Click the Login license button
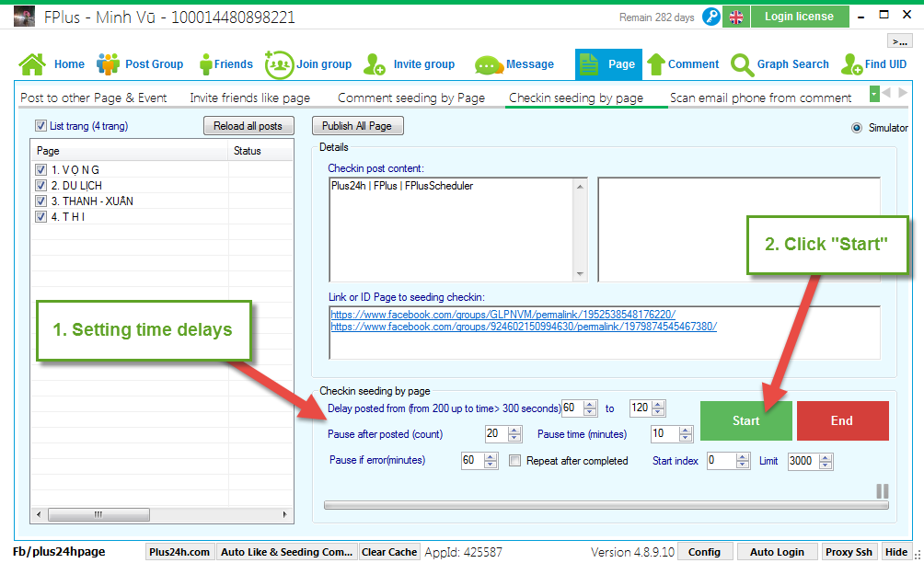Screen dimensions: 924x563 click(x=800, y=17)
